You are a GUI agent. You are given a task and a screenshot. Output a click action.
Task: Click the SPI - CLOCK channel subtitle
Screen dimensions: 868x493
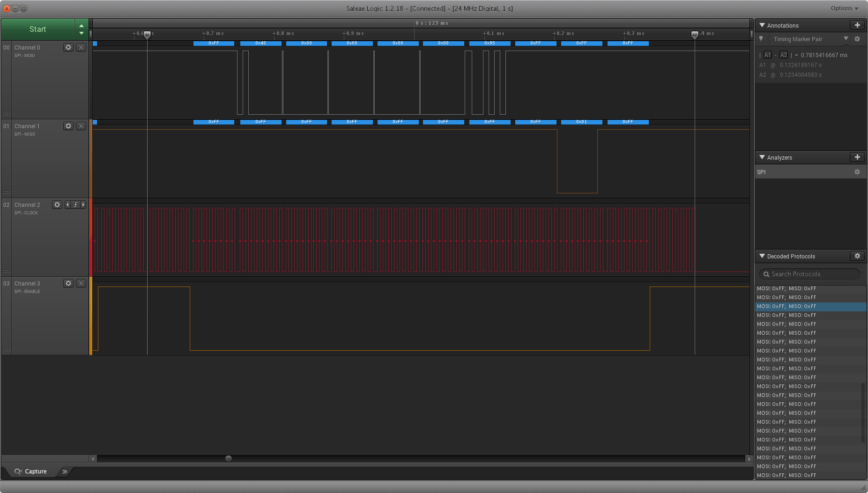[x=26, y=213]
